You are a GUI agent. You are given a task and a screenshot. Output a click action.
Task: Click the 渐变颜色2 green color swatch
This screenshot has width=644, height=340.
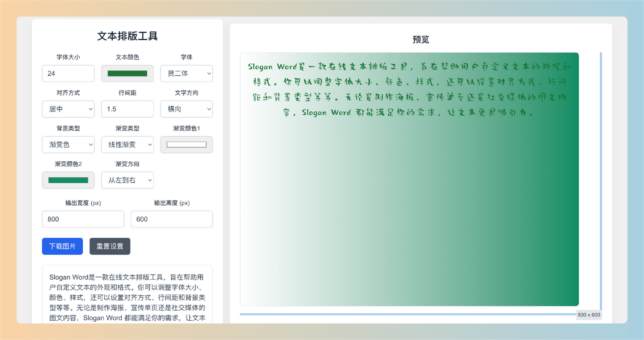coord(68,180)
